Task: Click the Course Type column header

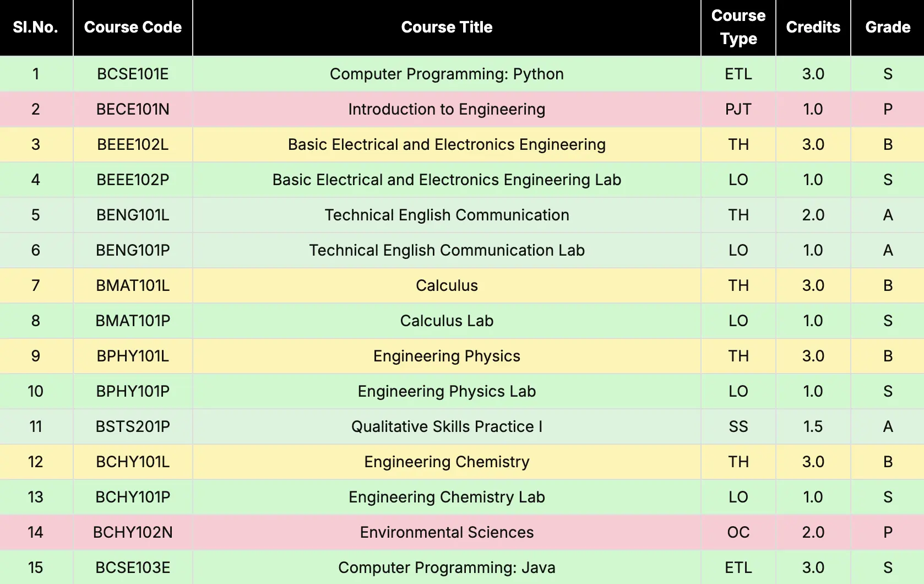Action: tap(738, 28)
